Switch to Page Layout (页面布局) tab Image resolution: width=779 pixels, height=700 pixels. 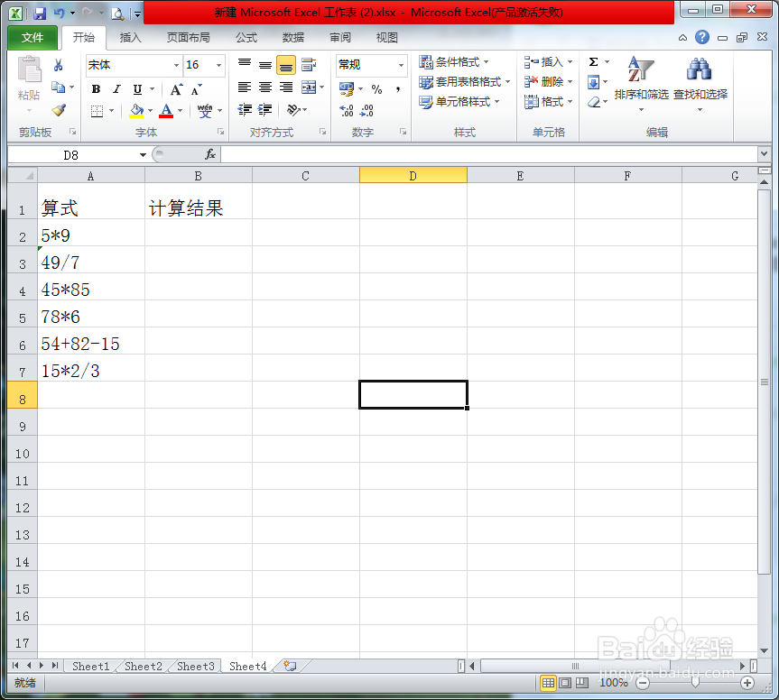coord(189,38)
